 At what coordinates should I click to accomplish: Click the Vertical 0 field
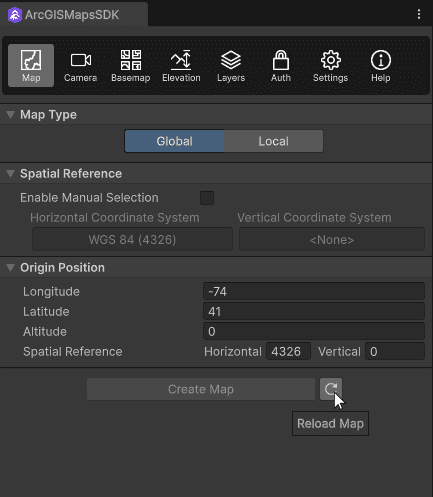[395, 351]
